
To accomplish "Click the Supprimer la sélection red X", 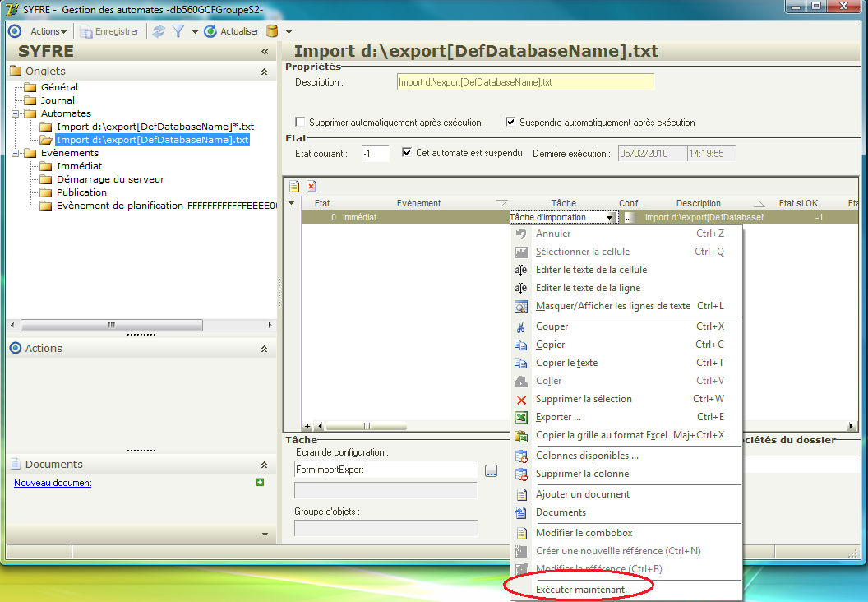I will coord(521,400).
